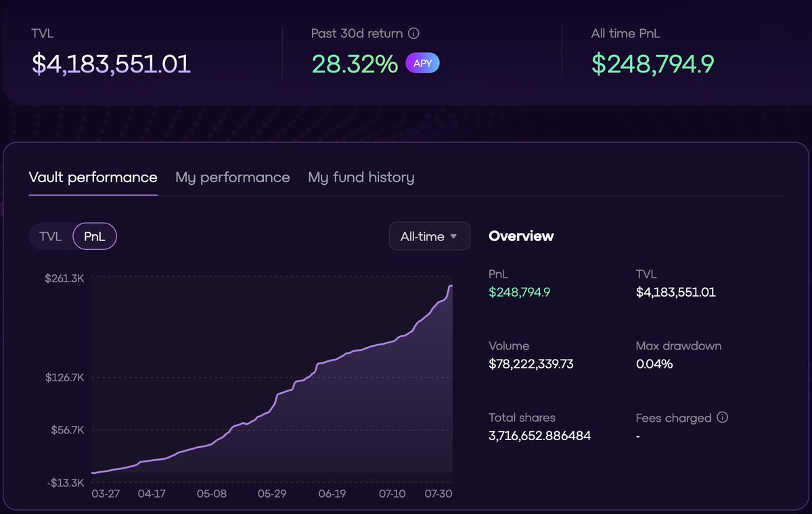812x514 pixels.
Task: Click the Volume figure $78,222,339.73
Action: click(531, 364)
